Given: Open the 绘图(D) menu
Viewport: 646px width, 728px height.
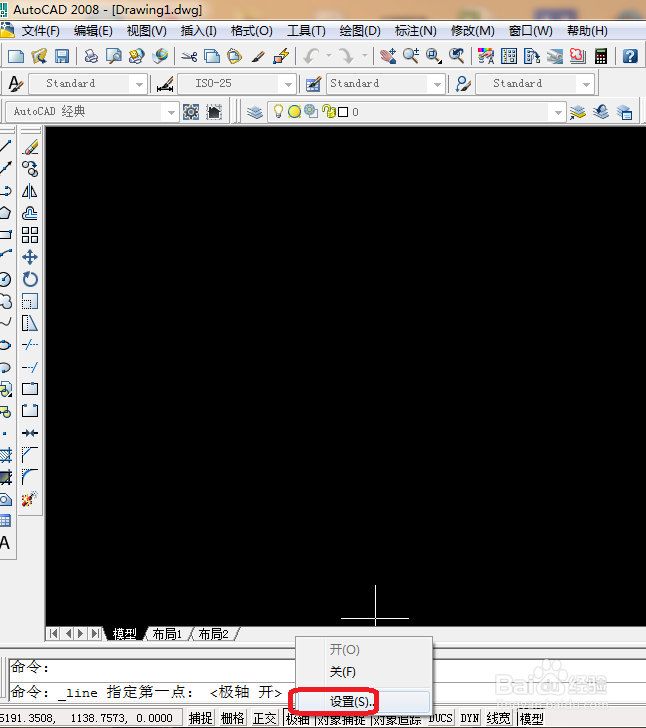Looking at the screenshot, I should [360, 31].
